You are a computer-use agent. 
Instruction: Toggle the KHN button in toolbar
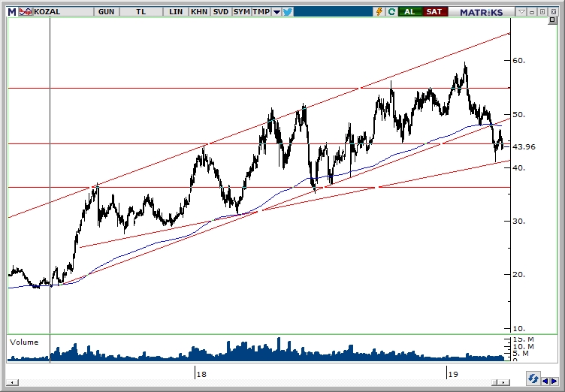click(199, 12)
